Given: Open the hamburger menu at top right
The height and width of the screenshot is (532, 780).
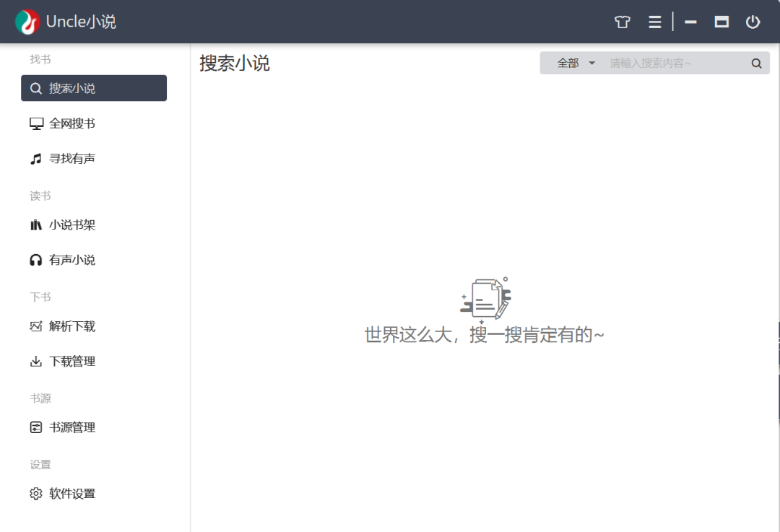Looking at the screenshot, I should [x=654, y=22].
